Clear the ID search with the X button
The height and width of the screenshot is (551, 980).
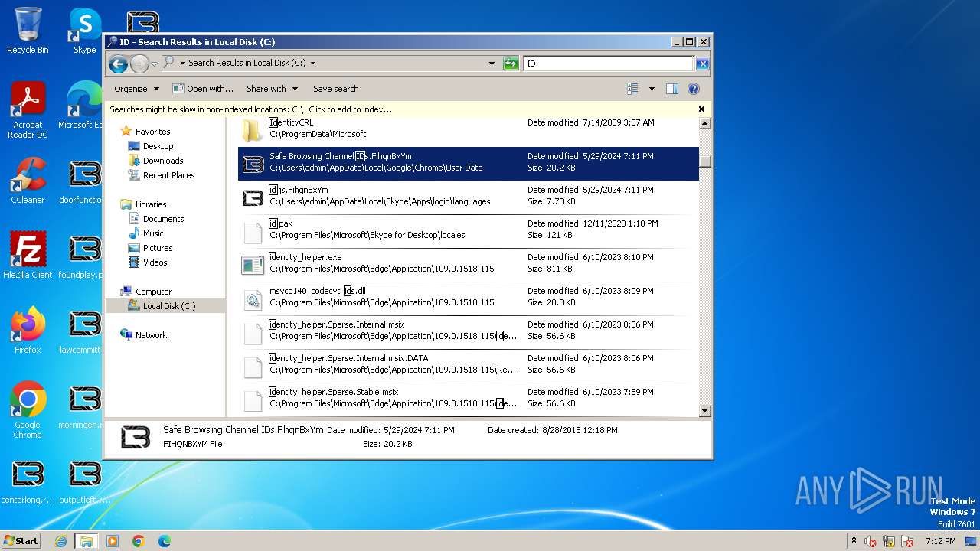(702, 64)
